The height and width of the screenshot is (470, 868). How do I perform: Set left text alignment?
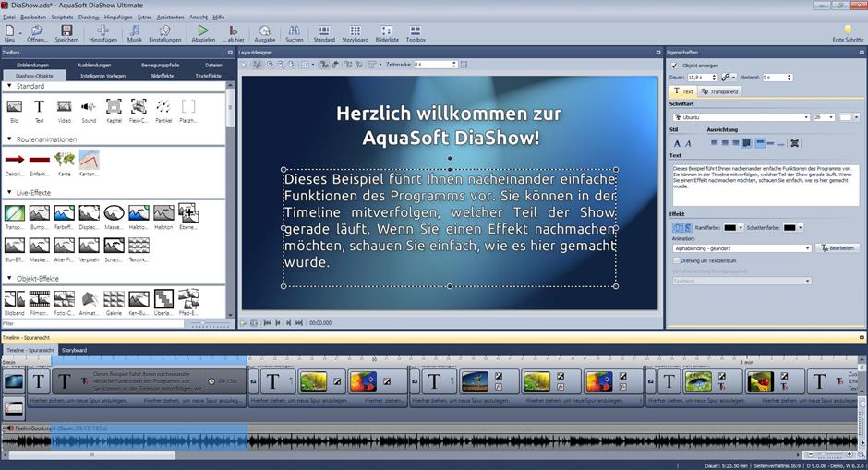click(x=714, y=143)
